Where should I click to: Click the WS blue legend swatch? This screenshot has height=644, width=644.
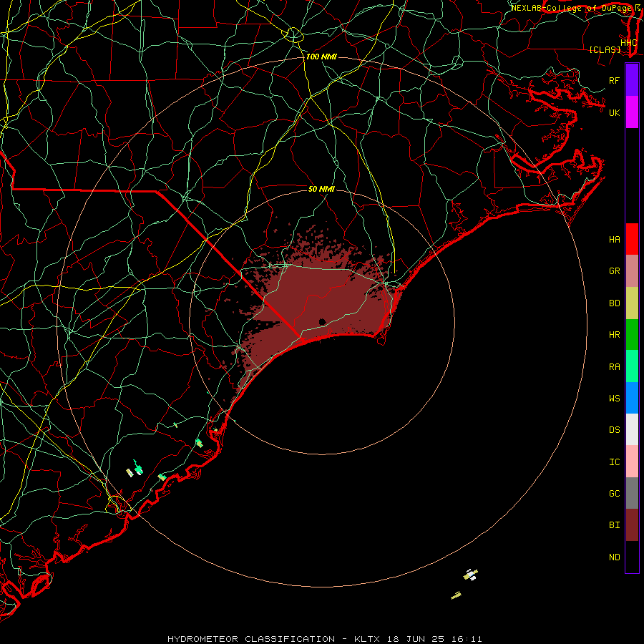[x=632, y=398]
